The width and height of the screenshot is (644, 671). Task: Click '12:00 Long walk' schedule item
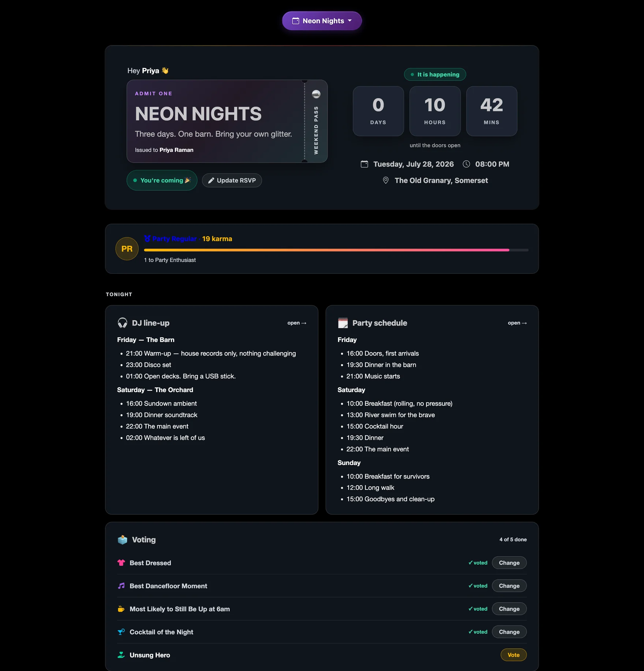[x=370, y=488]
